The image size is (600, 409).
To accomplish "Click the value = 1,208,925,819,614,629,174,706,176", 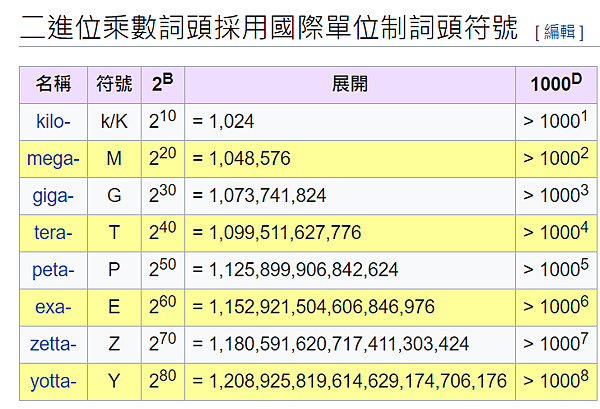I will coord(349,381).
